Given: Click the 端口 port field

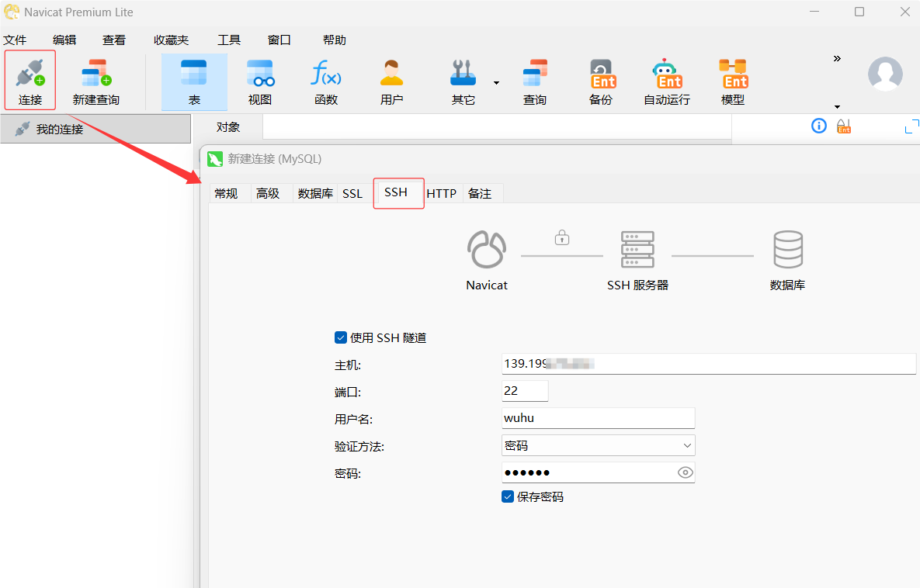Looking at the screenshot, I should (525, 391).
